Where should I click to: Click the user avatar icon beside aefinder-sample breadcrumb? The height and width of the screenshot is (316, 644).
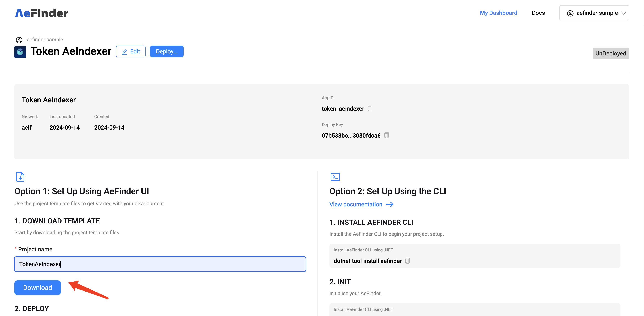[x=19, y=40]
